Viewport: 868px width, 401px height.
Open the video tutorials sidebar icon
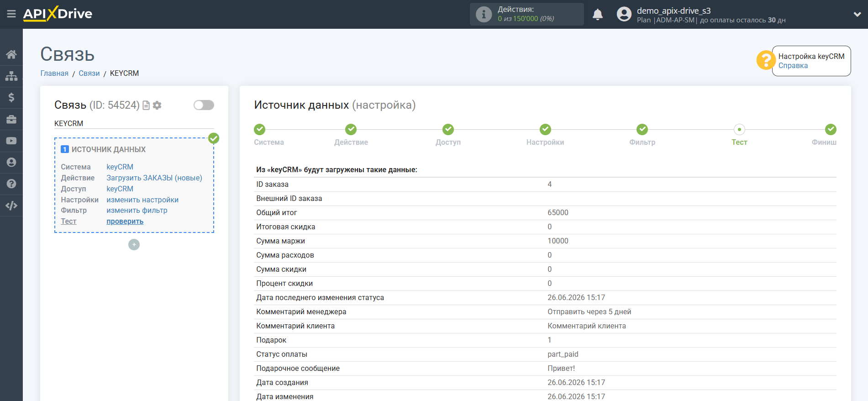coord(11,141)
